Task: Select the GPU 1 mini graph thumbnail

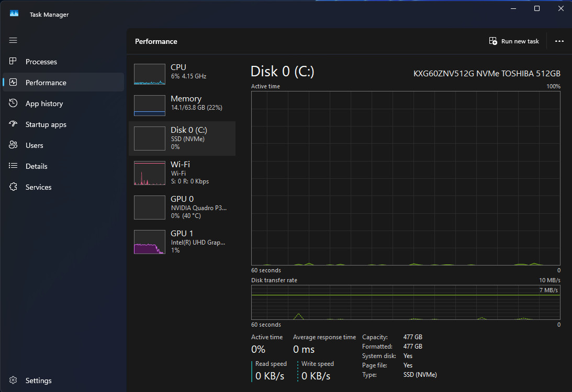Action: click(x=150, y=242)
